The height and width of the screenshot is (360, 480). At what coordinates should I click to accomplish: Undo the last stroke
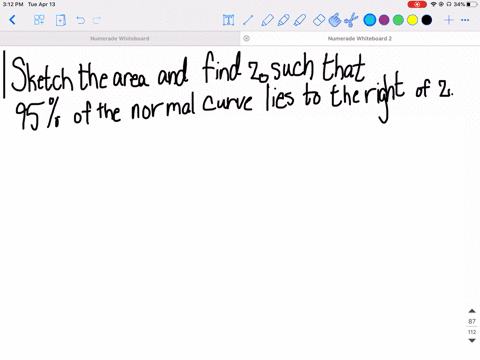[80, 20]
